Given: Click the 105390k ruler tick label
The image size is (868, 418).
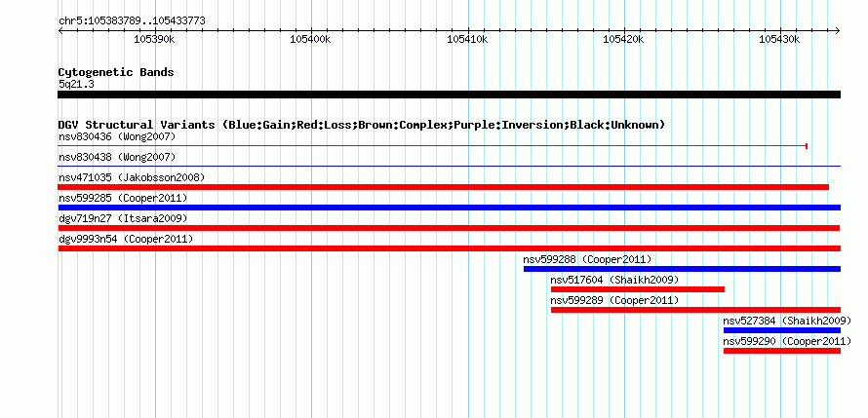Looking at the screenshot, I should point(155,39).
